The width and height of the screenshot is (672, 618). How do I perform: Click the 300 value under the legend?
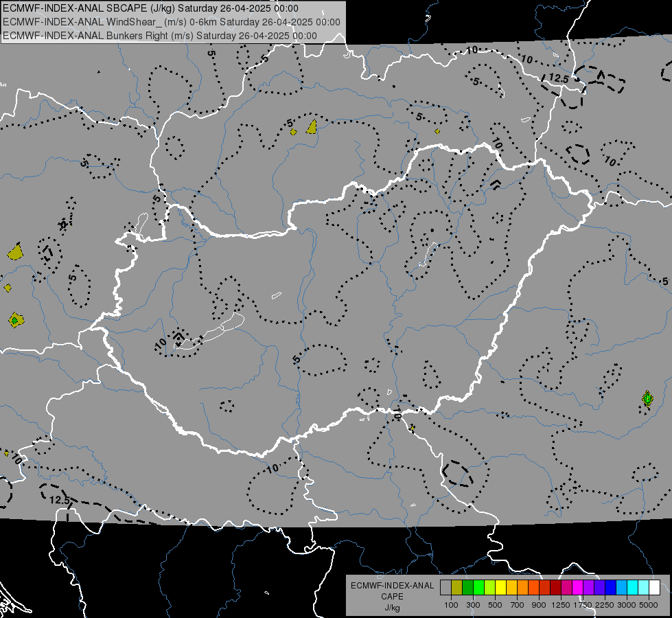(473, 605)
